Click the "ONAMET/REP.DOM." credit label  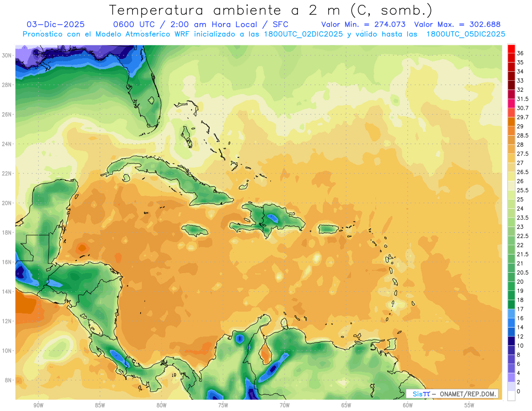tap(468, 394)
